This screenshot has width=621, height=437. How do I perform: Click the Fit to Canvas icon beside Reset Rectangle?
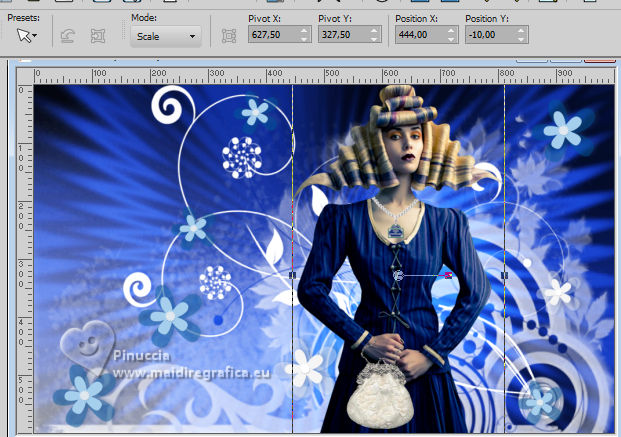[x=97, y=36]
